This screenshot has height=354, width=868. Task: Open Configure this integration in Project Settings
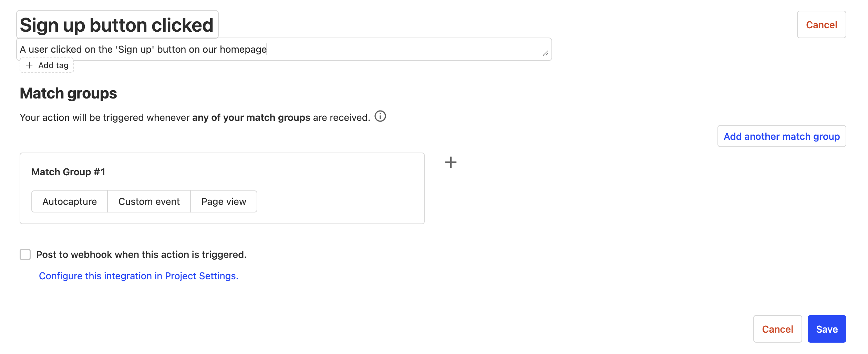pyautogui.click(x=138, y=276)
